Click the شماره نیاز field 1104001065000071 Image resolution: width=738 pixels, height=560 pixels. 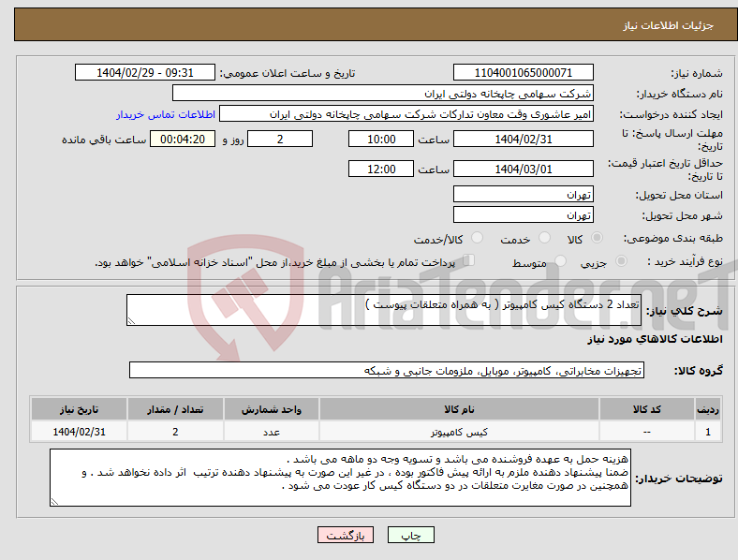click(x=523, y=72)
